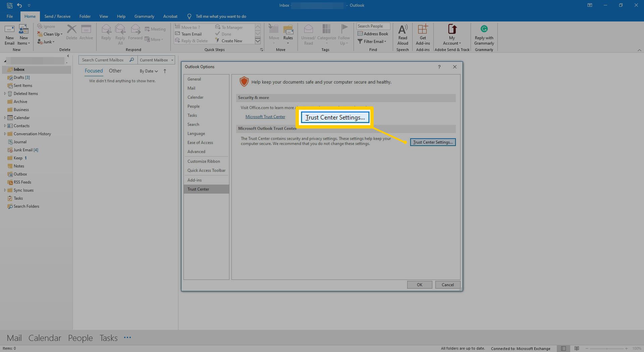The image size is (644, 352).
Task: Select Mail in Outlook Options sidebar
Action: pyautogui.click(x=206, y=88)
